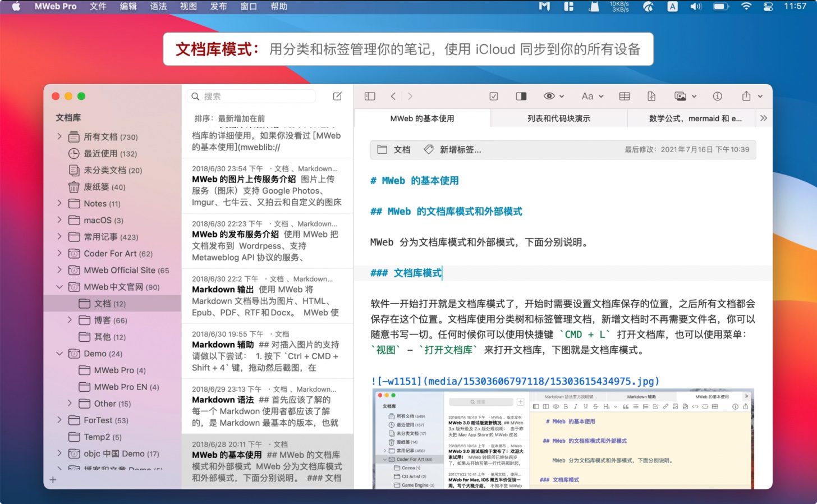
Task: Expand the 博客 (66) subfolder
Action: pyautogui.click(x=70, y=320)
